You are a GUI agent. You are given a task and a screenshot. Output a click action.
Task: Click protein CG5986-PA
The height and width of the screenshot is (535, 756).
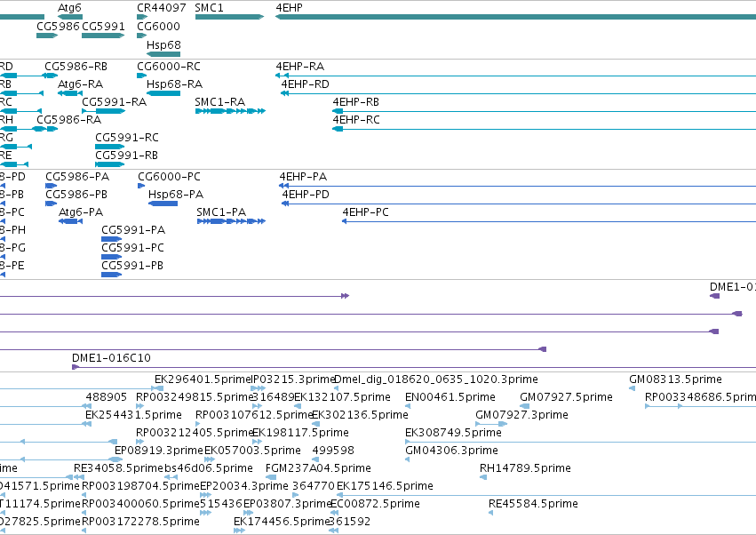point(77,177)
